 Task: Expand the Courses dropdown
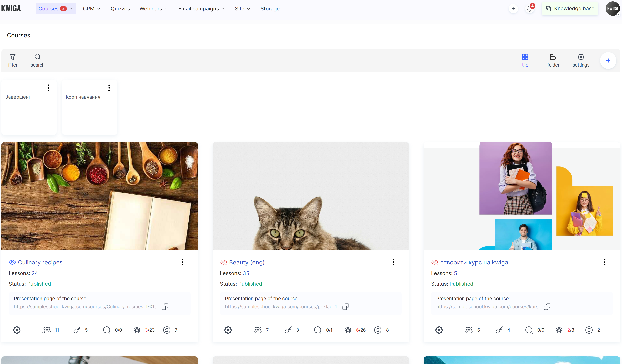pos(71,8)
